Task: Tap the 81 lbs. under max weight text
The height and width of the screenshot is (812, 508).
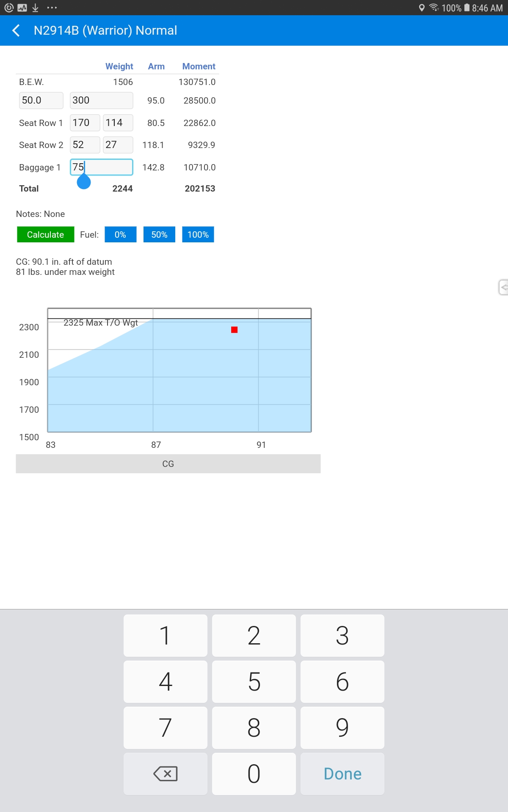Action: tap(65, 272)
